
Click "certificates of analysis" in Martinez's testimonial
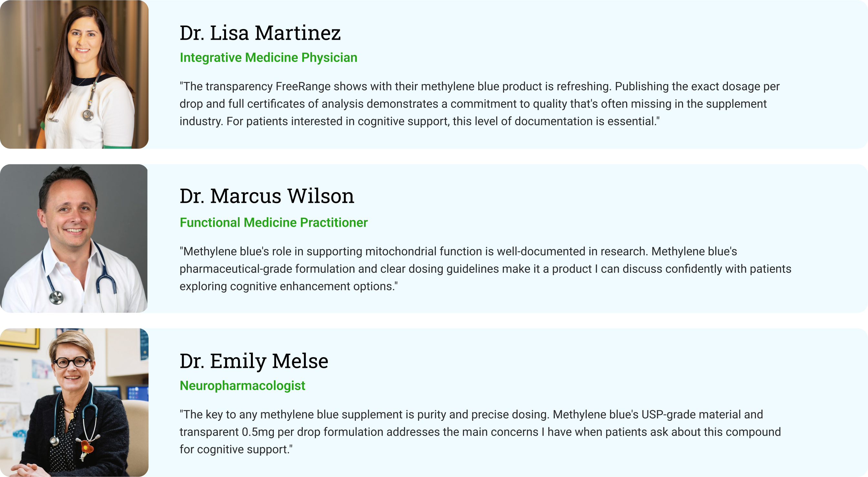305,104
